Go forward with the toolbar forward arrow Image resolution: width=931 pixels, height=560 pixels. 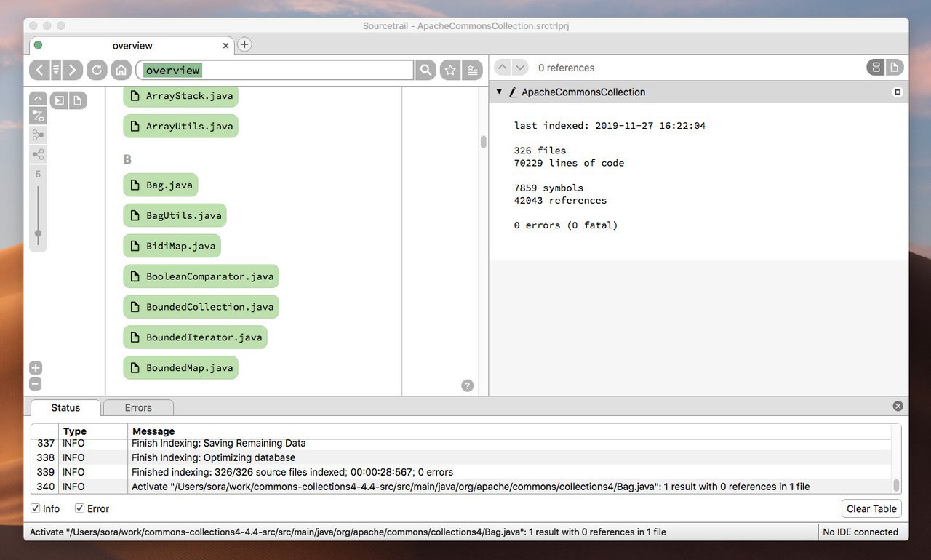(72, 70)
